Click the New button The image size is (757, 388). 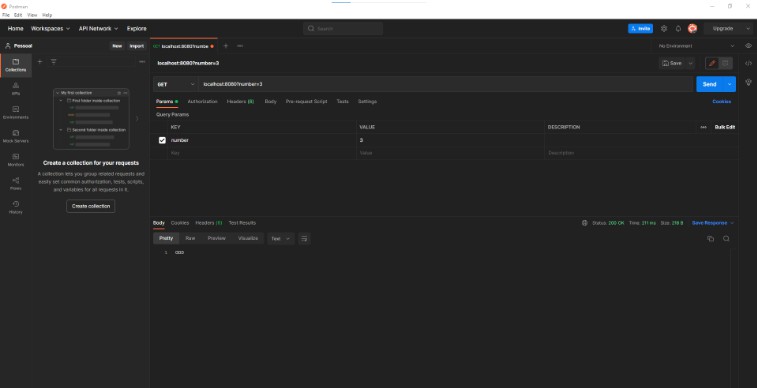[x=117, y=46]
